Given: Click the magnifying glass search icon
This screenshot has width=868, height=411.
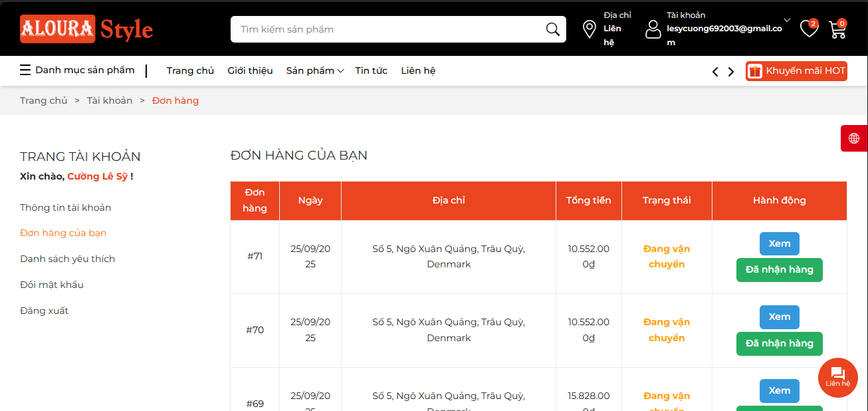Looking at the screenshot, I should 552,29.
